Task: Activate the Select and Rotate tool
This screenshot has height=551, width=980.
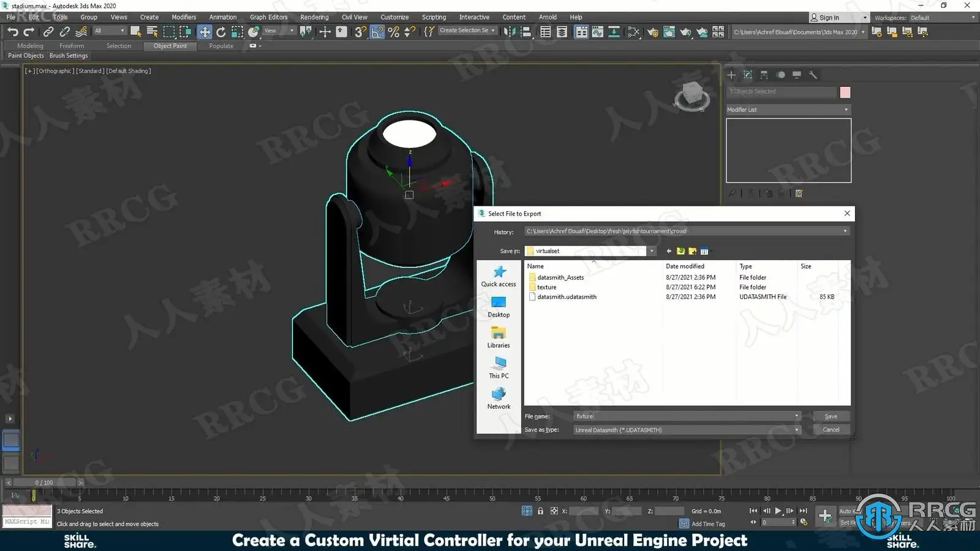Action: coord(221,32)
